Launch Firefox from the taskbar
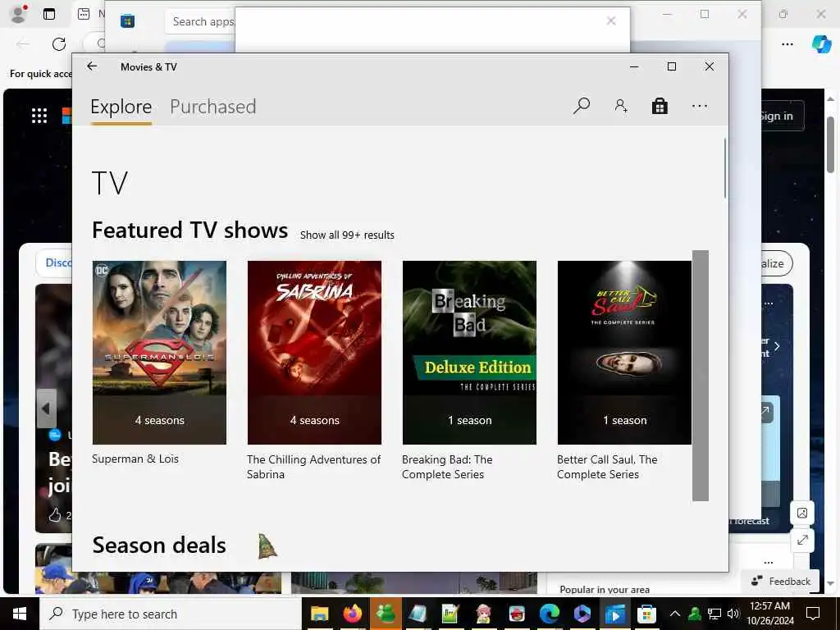 pyautogui.click(x=352, y=614)
